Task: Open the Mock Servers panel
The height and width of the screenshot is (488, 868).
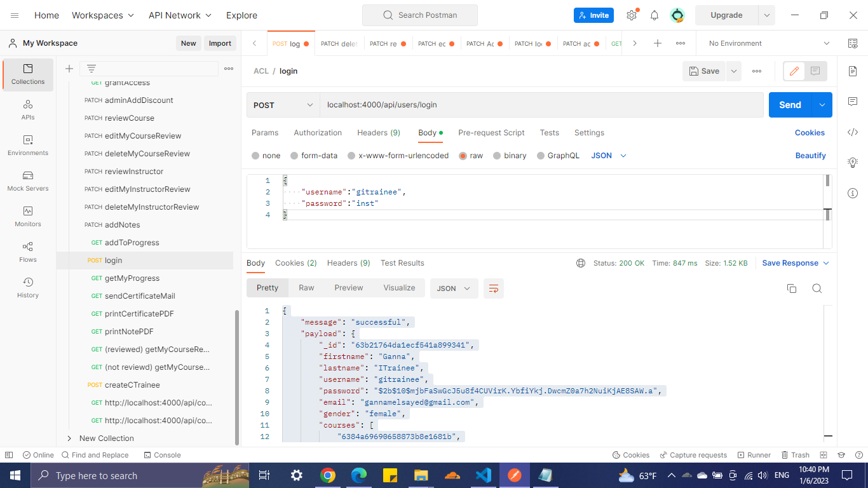Action: pos(27,182)
